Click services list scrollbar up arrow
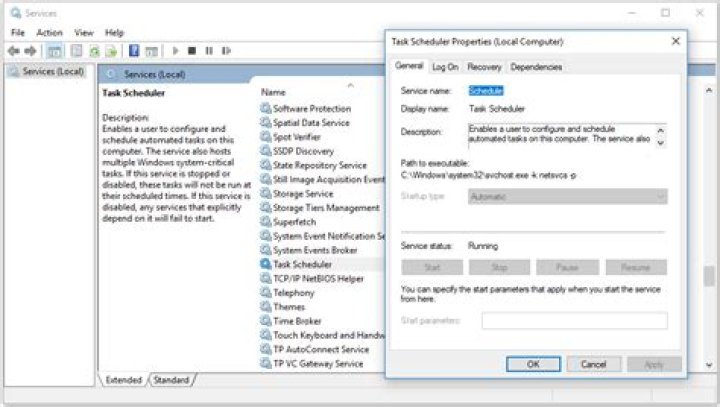This screenshot has width=720, height=407. 709,90
